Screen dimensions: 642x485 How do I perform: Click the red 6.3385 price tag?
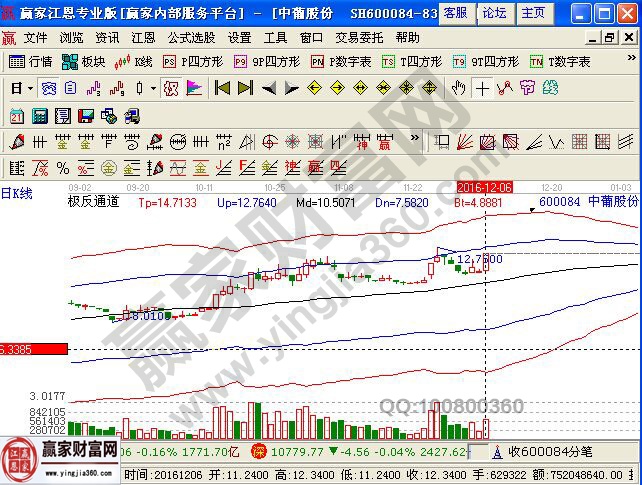[x=34, y=349]
